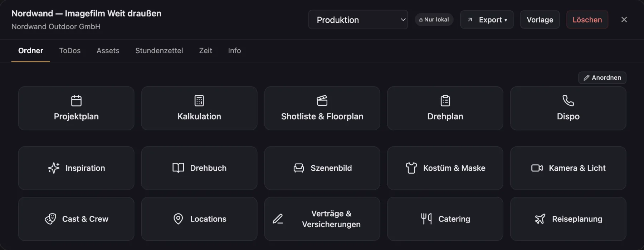This screenshot has width=644, height=250.
Task: Open the Kamera & Licht label
Action: (577, 168)
